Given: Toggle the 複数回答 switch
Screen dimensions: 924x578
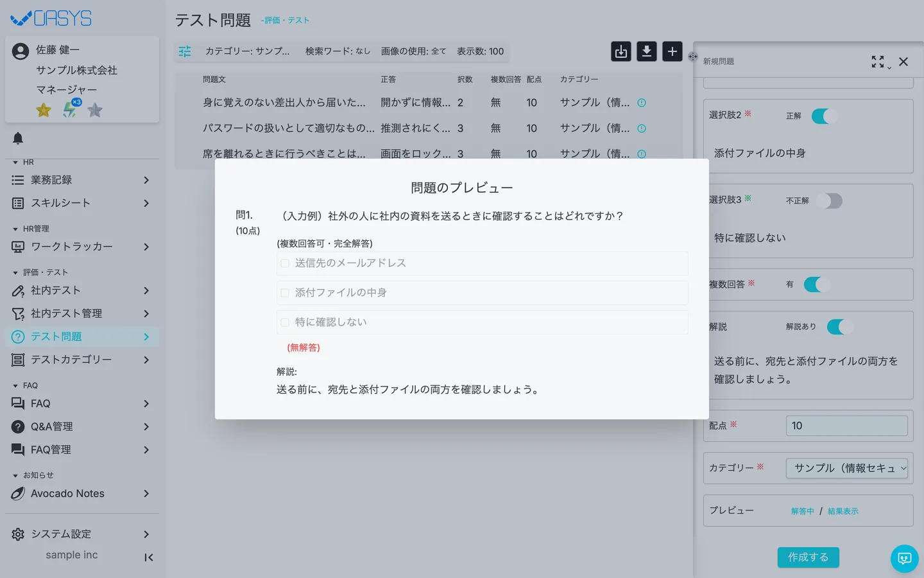Looking at the screenshot, I should click(817, 285).
